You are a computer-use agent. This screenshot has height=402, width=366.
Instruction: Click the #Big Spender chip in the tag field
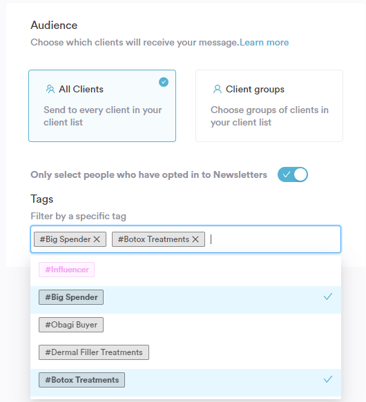(65, 239)
